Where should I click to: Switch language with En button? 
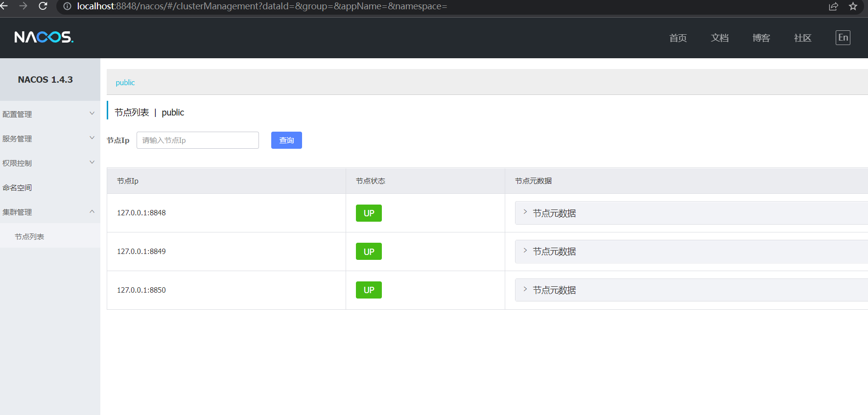(843, 38)
